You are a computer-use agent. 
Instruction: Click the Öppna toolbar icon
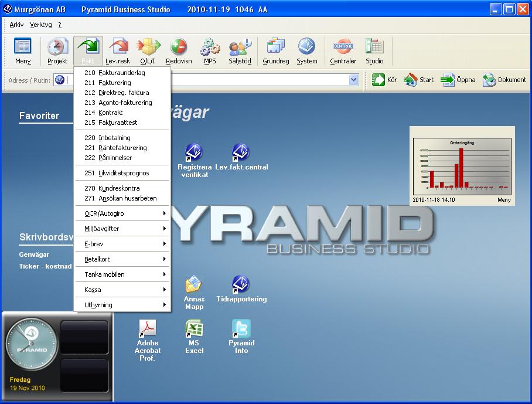[458, 80]
